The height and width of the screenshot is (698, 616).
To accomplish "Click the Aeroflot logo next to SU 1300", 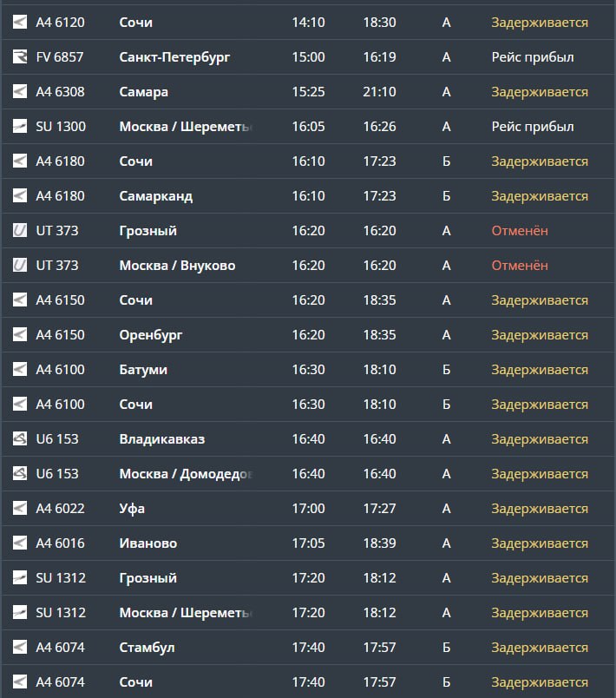I will coord(20,127).
